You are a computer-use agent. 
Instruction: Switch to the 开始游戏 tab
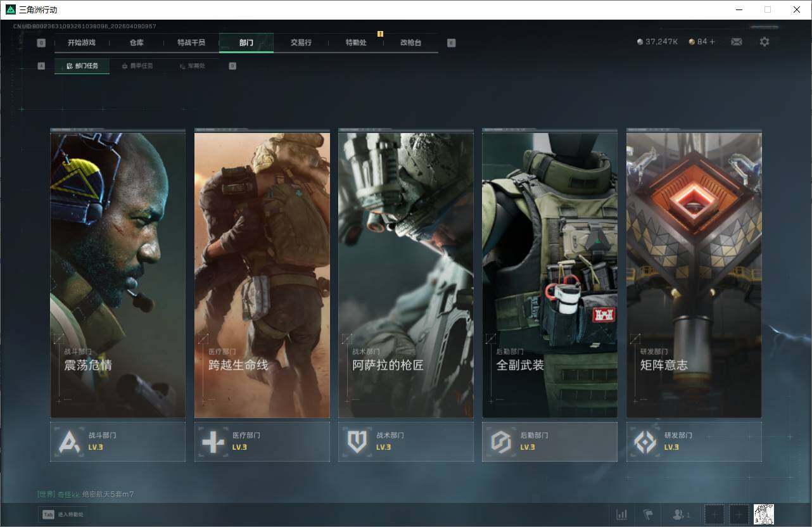pyautogui.click(x=82, y=42)
